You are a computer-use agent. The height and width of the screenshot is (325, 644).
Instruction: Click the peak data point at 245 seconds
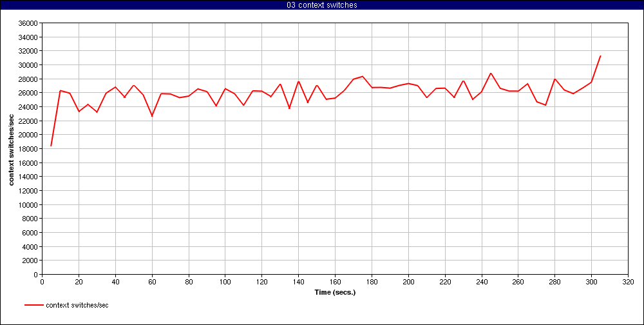[491, 74]
